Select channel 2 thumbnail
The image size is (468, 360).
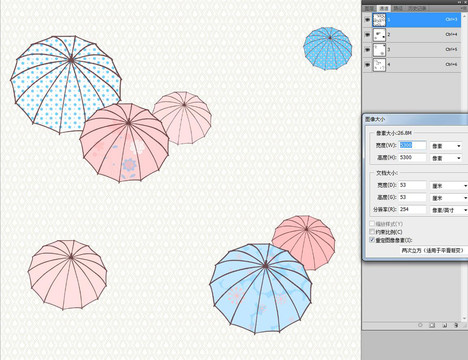coord(379,35)
